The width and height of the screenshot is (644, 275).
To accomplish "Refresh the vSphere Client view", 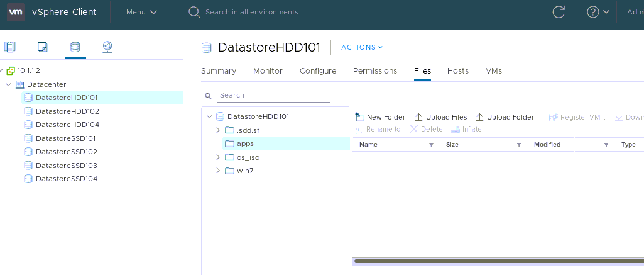I will [559, 13].
